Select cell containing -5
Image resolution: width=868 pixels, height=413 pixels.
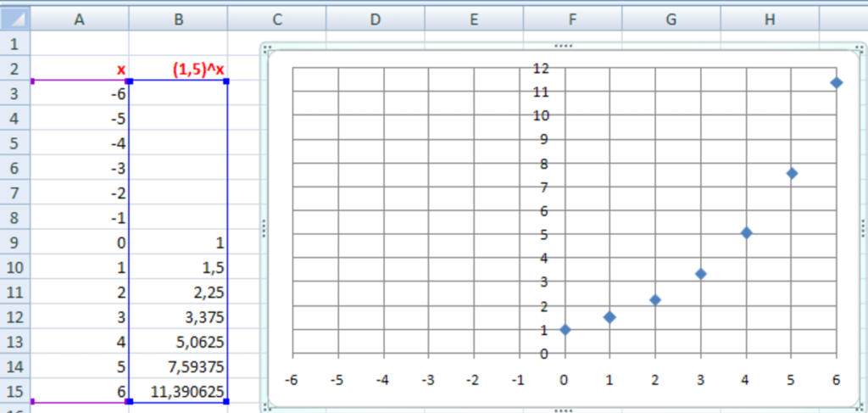(79, 119)
